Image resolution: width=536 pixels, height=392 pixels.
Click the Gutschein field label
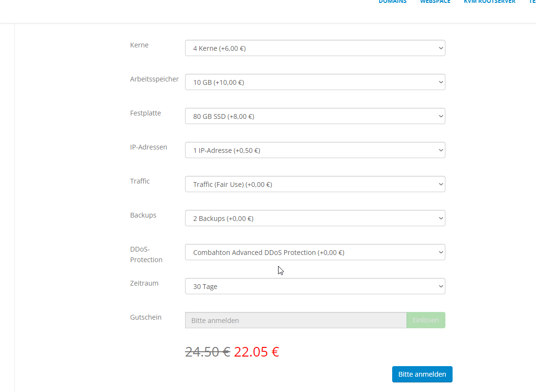coord(146,317)
